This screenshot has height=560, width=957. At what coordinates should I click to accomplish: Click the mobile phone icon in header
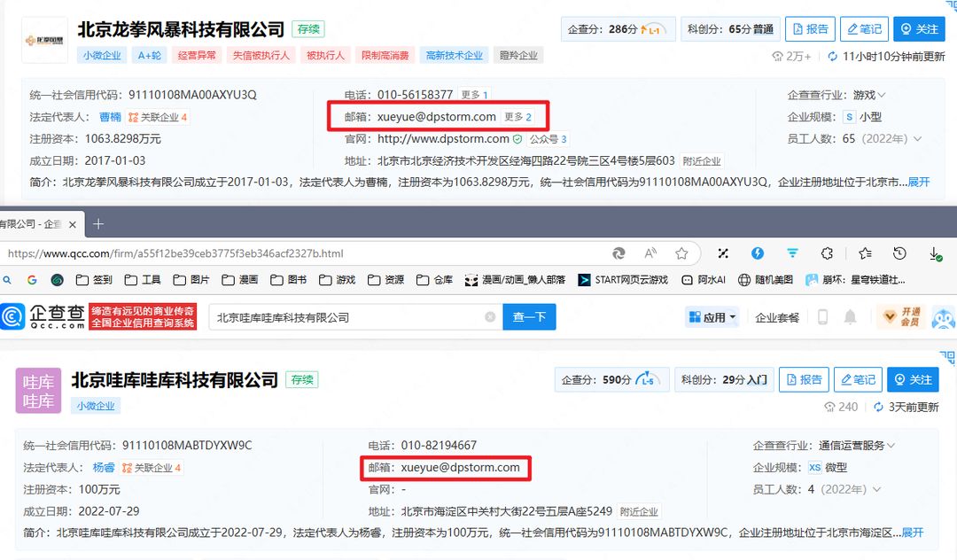coord(822,316)
